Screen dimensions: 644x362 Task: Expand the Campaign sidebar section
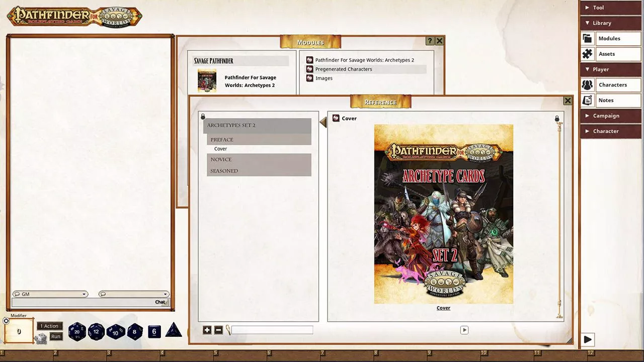pyautogui.click(x=610, y=116)
